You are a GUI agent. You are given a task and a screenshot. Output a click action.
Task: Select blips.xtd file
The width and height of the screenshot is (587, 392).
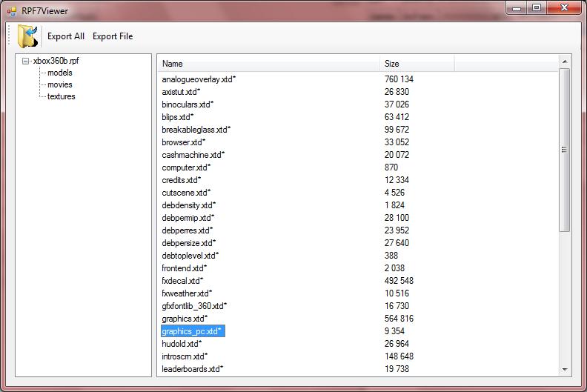[177, 117]
